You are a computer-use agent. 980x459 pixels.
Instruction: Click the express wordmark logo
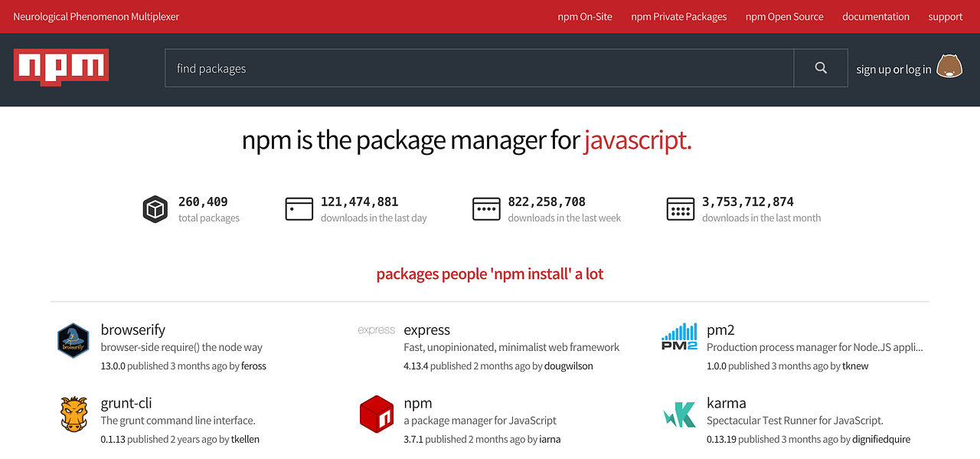[x=376, y=329]
